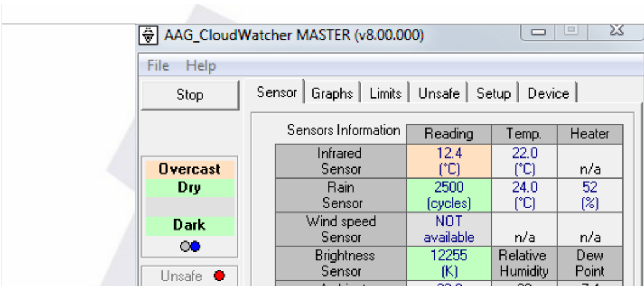Click the Wind speed Sensor row label
The width and height of the screenshot is (644, 286).
[x=340, y=229]
